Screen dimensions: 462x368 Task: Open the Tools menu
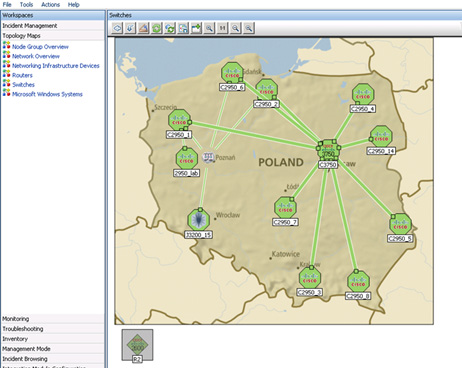point(26,5)
